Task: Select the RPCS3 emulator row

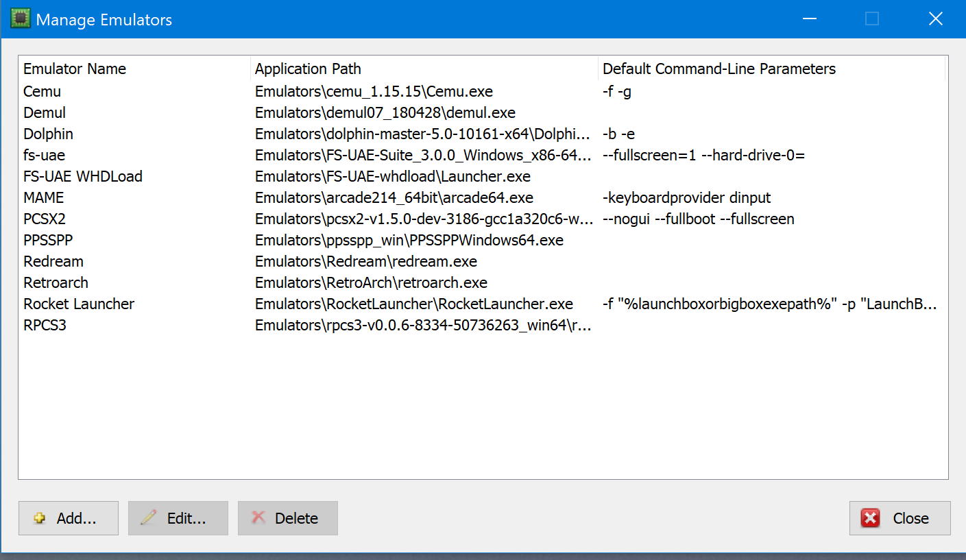Action: (x=483, y=325)
